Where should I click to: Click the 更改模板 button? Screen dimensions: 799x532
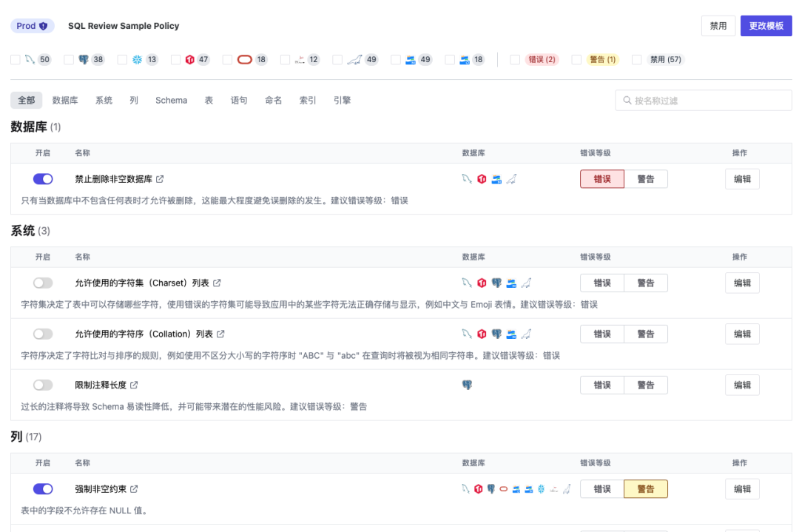coord(766,26)
